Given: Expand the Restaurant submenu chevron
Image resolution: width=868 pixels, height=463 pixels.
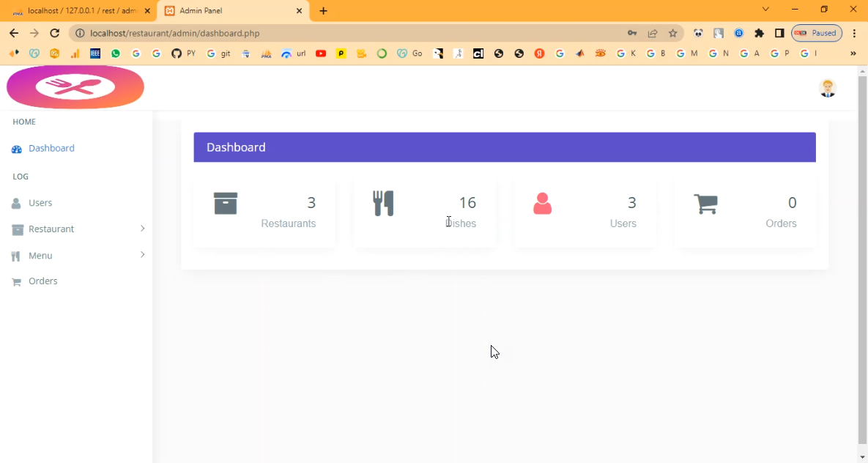Looking at the screenshot, I should (x=142, y=229).
